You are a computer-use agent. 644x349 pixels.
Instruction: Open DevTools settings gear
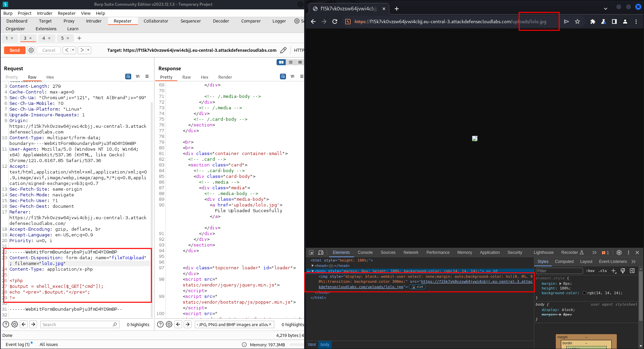(619, 253)
